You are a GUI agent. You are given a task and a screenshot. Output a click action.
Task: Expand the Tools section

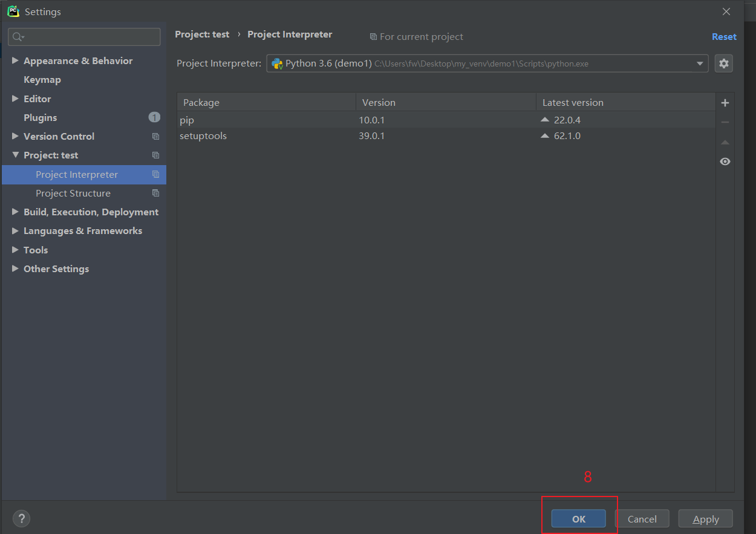click(x=15, y=250)
